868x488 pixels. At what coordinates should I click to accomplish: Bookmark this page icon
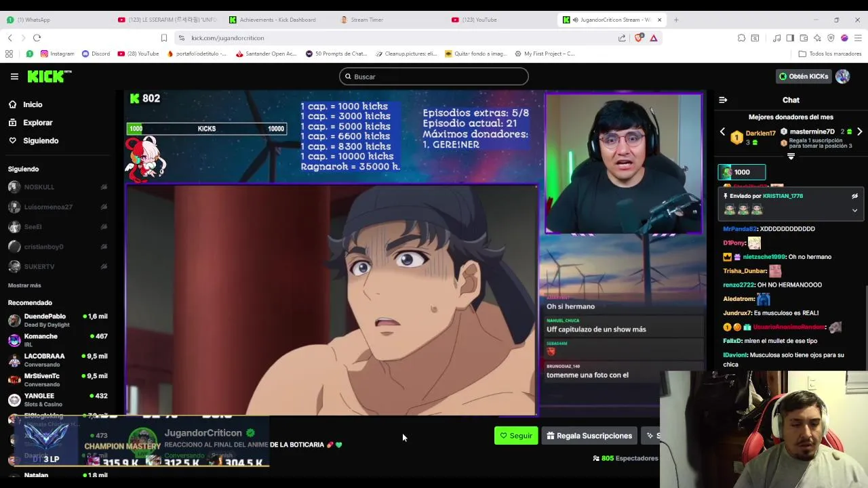point(163,38)
